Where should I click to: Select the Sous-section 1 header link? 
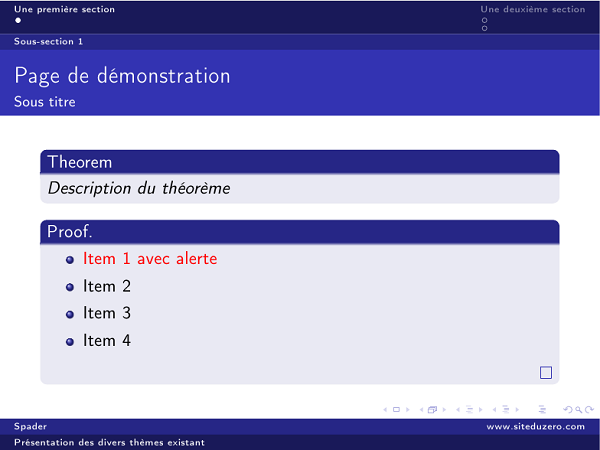click(48, 41)
